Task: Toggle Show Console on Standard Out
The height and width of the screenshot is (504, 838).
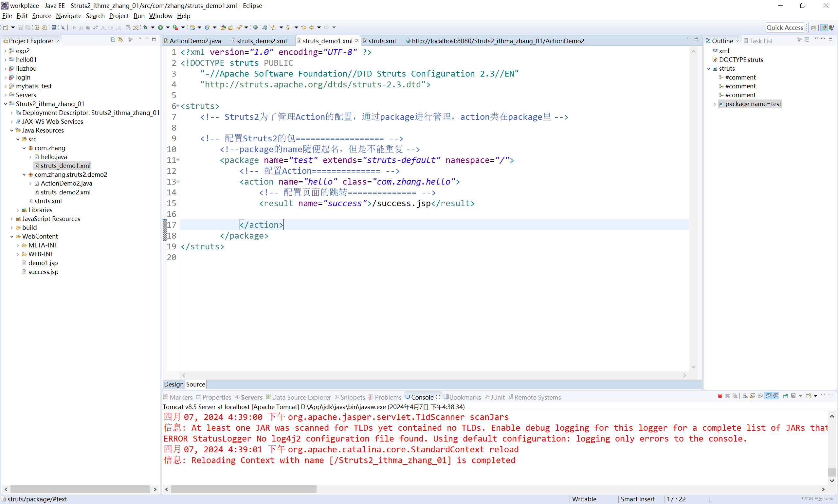Action: click(x=768, y=396)
